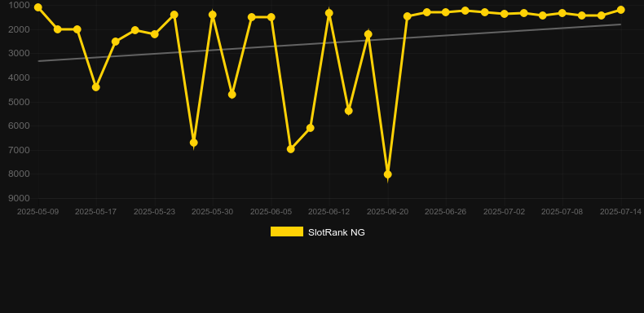
Task: Click the 7000 y-axis label
Action: (x=20, y=150)
